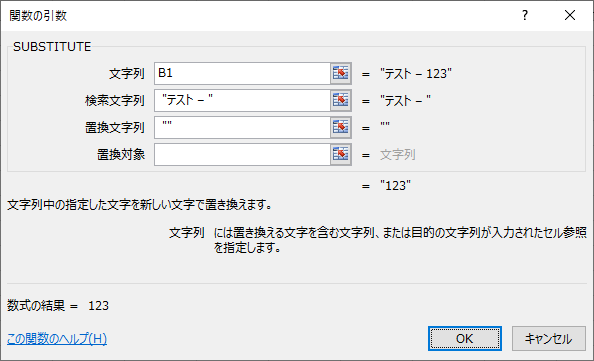Click the range selector icon for 置換文字列

(341, 127)
